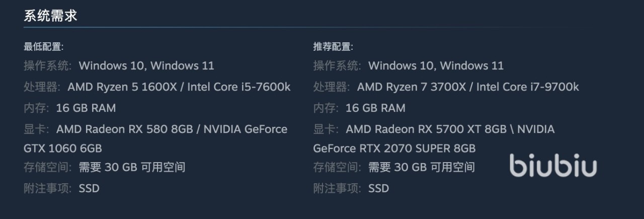Image resolution: width=644 pixels, height=219 pixels.
Task: Click the GeForce RTX 2070 SUPER 8GB text
Action: 394,149
